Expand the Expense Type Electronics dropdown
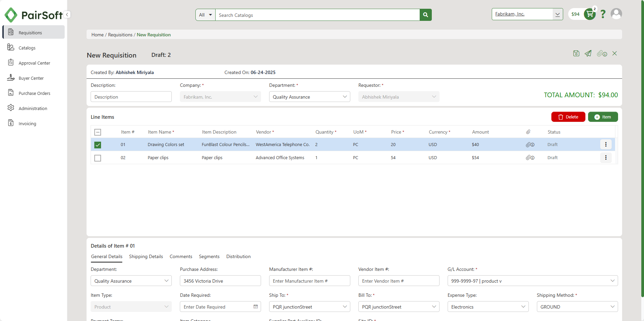Viewport: 644px width, 321px height. tap(488, 307)
